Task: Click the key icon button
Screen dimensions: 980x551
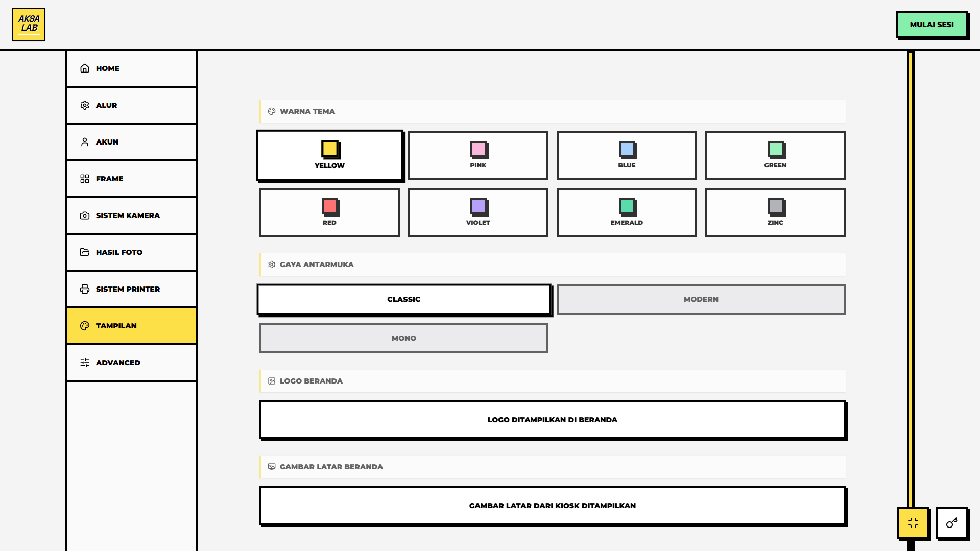Action: [951, 522]
